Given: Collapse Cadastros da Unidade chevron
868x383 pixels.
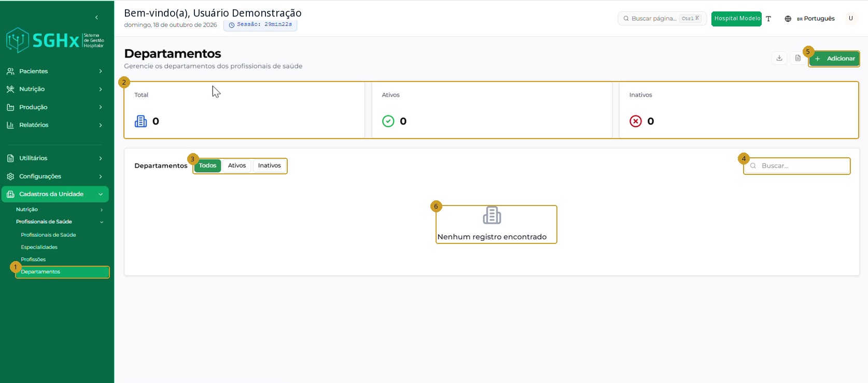Looking at the screenshot, I should pyautogui.click(x=101, y=194).
